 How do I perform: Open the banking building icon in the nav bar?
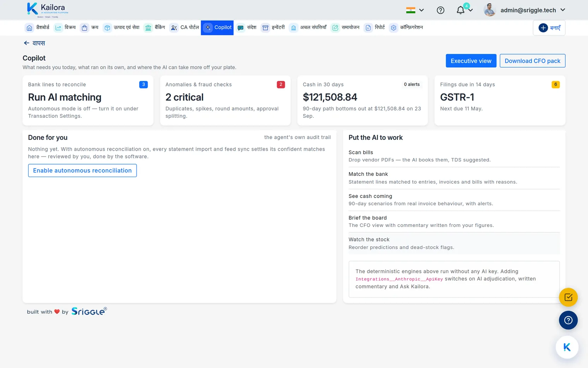(148, 28)
